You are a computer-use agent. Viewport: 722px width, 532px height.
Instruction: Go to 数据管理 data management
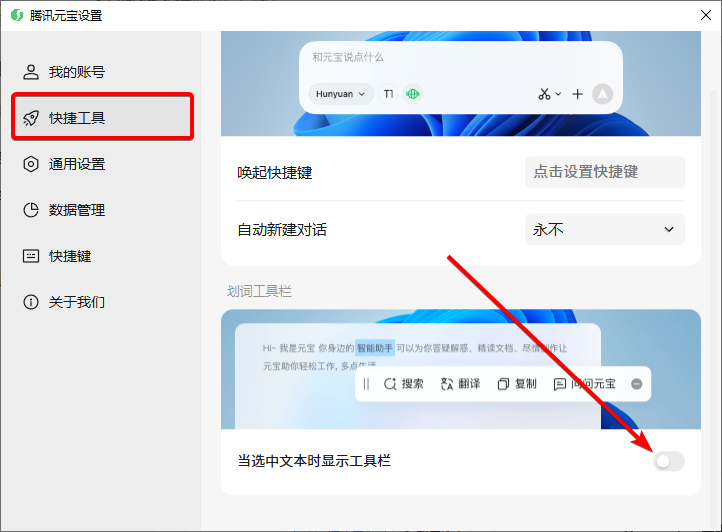pos(76,210)
